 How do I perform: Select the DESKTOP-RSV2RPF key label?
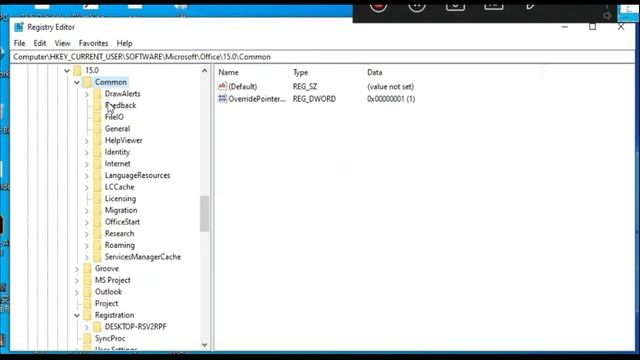click(136, 327)
